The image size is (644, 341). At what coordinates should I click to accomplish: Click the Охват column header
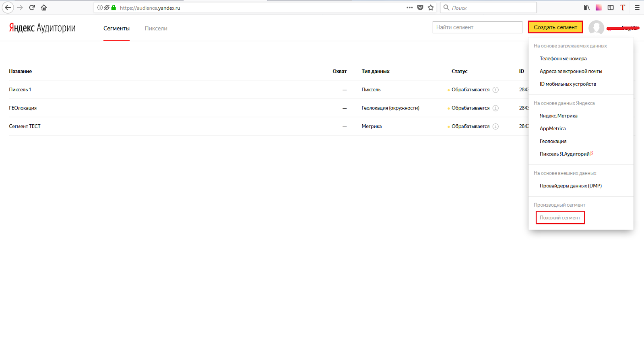[340, 71]
